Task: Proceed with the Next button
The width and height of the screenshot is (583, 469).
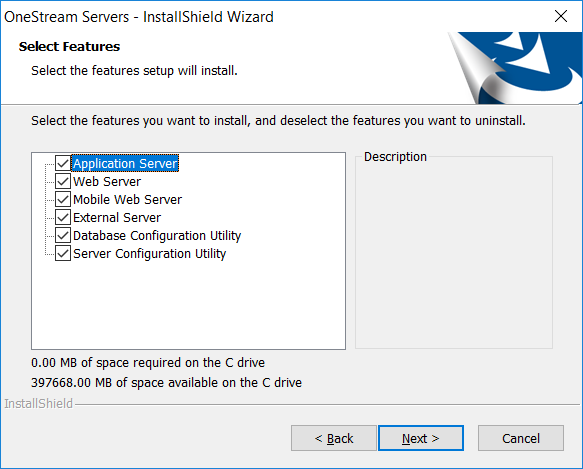Action: pyautogui.click(x=421, y=438)
